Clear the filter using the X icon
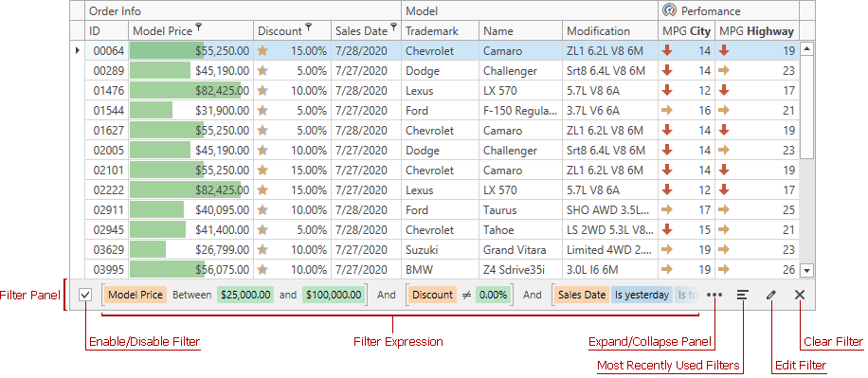Viewport: 868px width, 378px height. pyautogui.click(x=800, y=295)
